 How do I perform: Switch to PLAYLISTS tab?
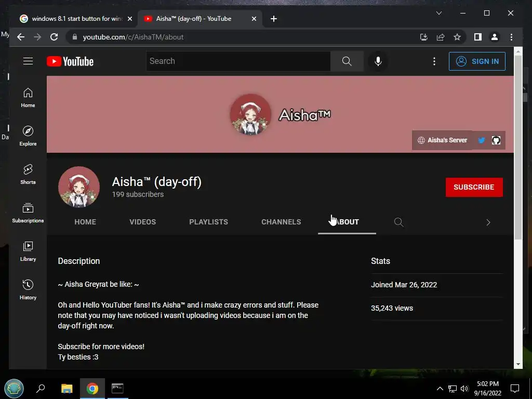[x=208, y=222]
